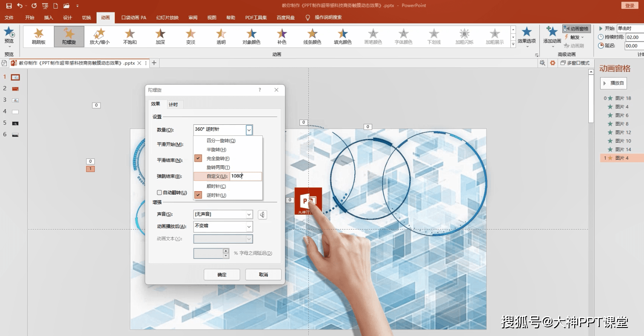Select the 填充颜色 animation effect

click(343, 36)
